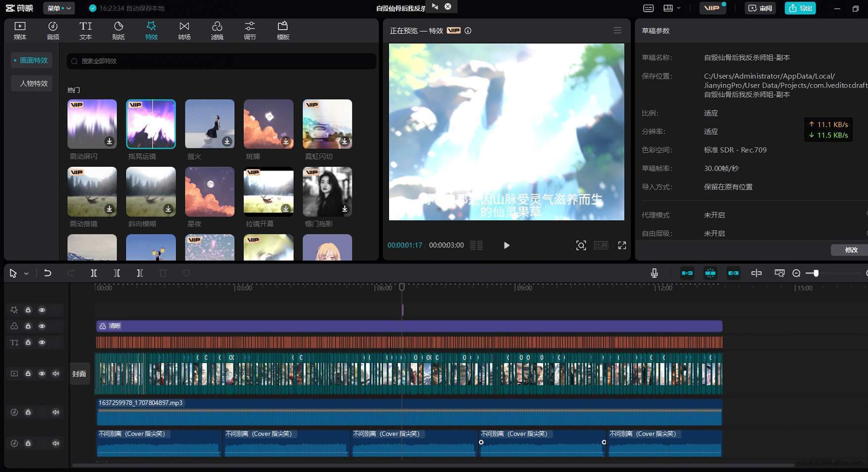Open the keyboard shortcuts icon
The image size is (868, 472).
(648, 8)
